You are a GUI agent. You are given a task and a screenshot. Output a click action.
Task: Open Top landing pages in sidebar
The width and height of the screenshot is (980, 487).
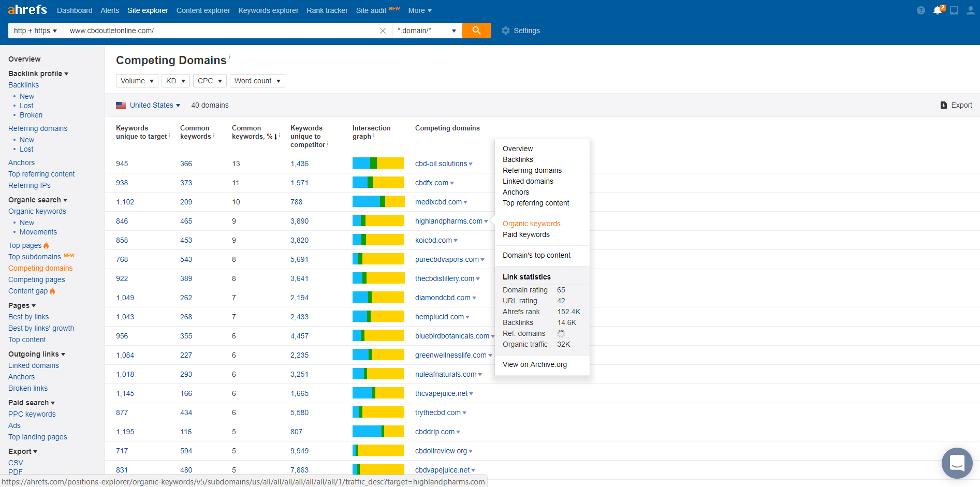tap(38, 437)
